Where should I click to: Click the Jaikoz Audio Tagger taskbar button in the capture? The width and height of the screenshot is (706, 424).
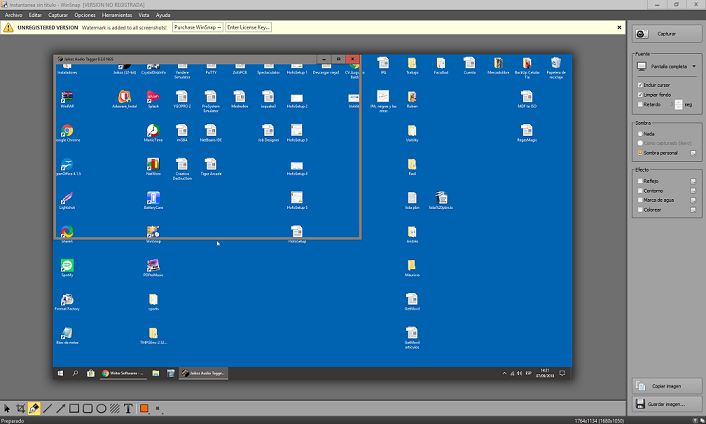pyautogui.click(x=204, y=373)
